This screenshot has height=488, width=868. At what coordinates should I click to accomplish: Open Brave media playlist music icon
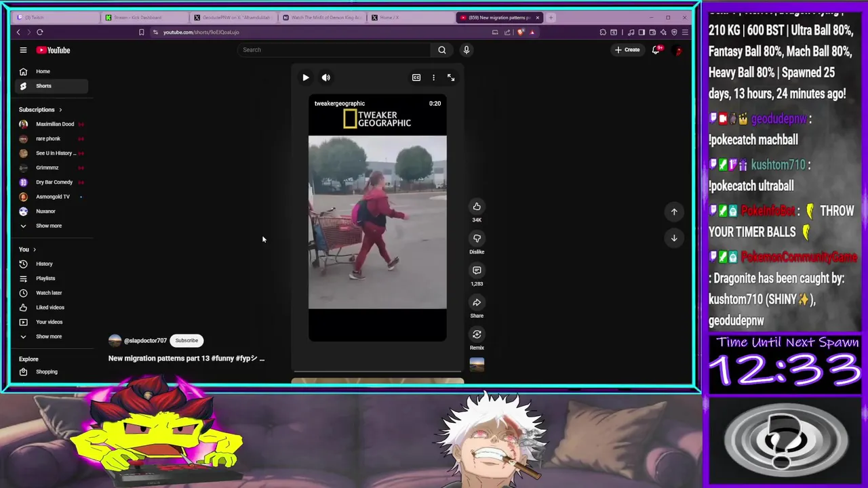pos(631,32)
